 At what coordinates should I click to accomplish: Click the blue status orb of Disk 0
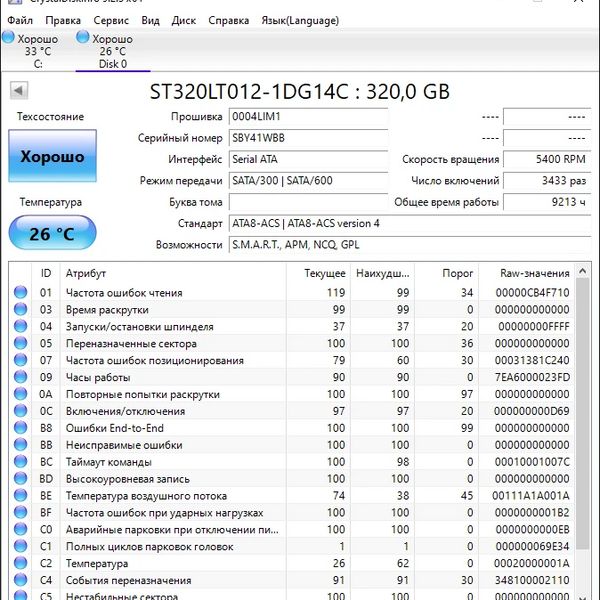(83, 37)
